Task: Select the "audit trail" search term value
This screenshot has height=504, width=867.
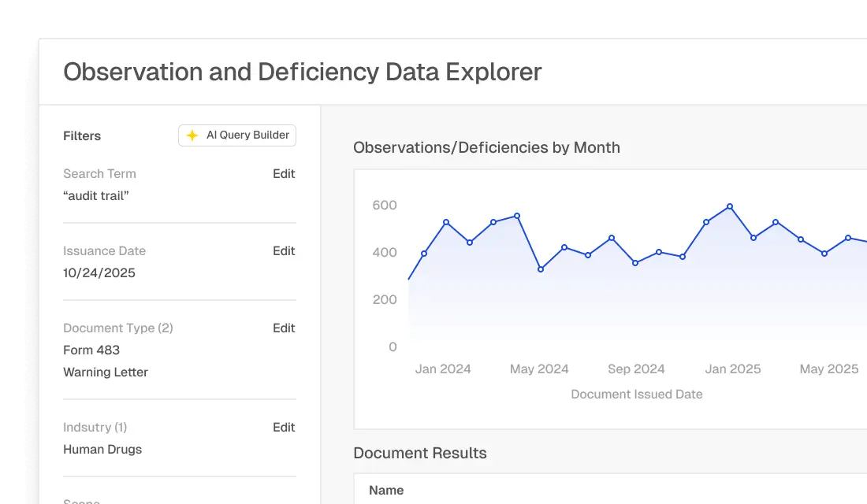Action: coord(96,196)
